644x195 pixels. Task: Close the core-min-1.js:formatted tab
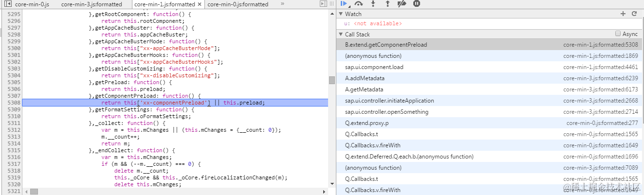click(x=199, y=4)
